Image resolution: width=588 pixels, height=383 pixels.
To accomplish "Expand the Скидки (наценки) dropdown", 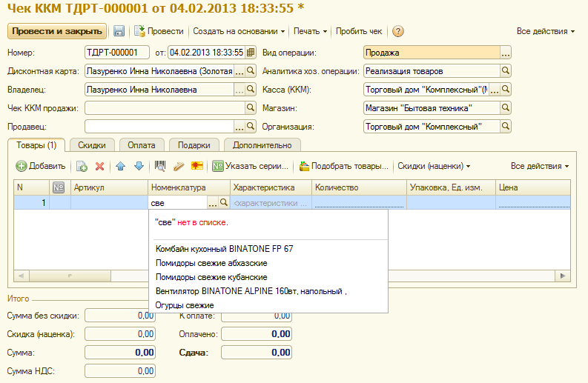I will (x=434, y=166).
